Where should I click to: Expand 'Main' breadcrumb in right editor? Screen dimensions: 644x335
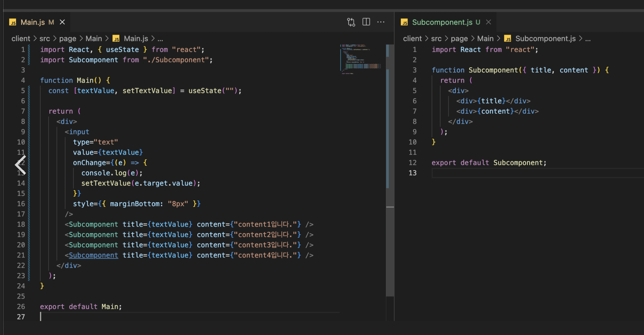coord(485,38)
